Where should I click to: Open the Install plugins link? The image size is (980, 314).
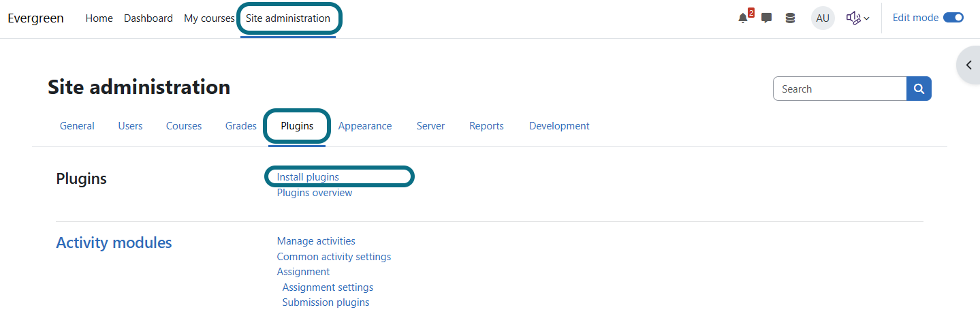(308, 177)
